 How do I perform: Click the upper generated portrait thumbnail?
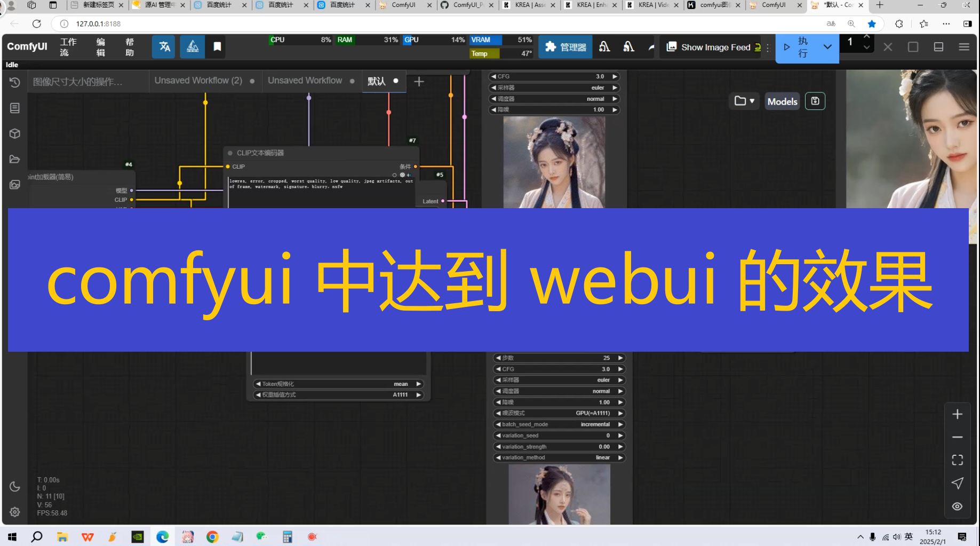coord(554,162)
